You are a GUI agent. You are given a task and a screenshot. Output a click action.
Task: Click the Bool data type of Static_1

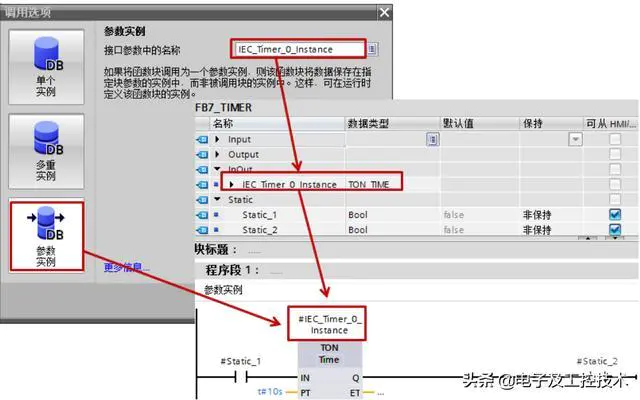point(358,215)
